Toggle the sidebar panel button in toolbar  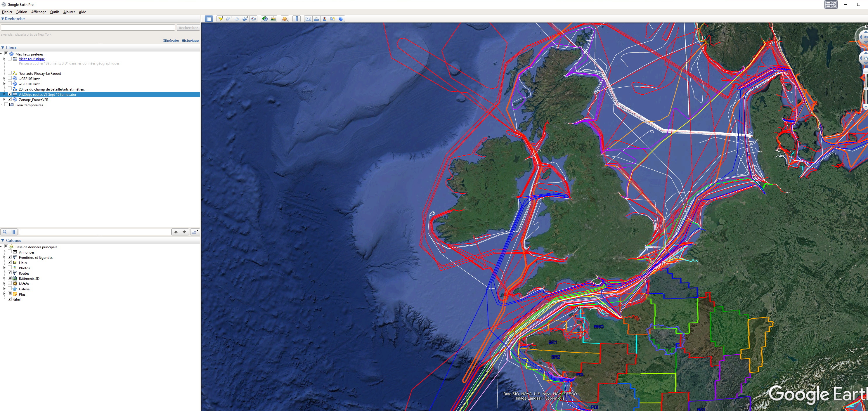tap(209, 19)
